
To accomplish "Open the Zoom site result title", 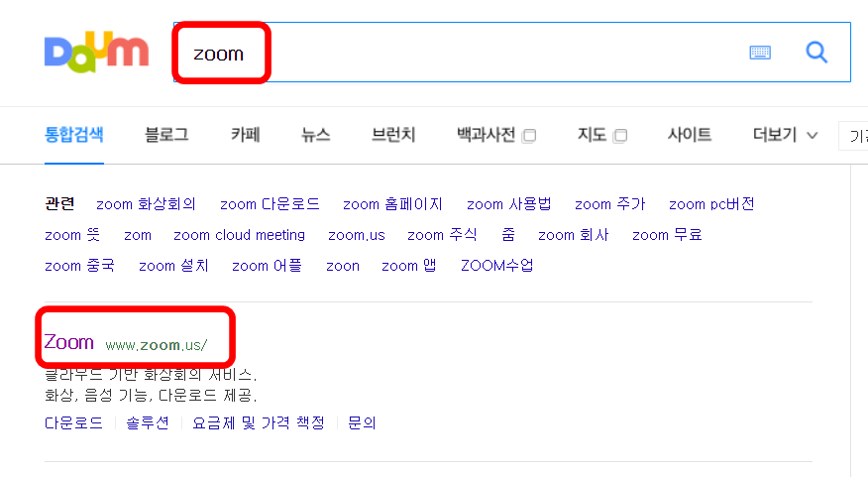I will point(69,342).
